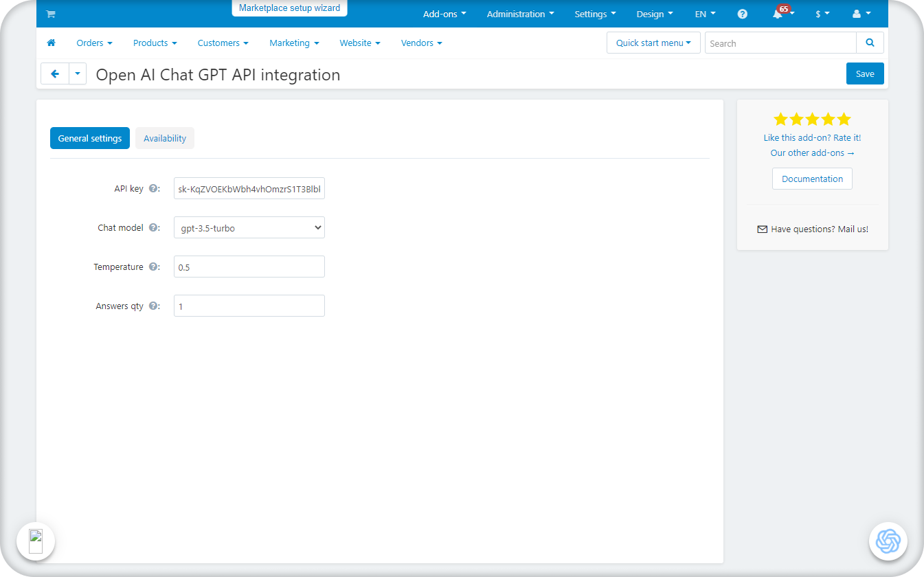Viewport: 924px width, 577px height.
Task: Open the ChatGPT assistant floating icon
Action: 888,541
